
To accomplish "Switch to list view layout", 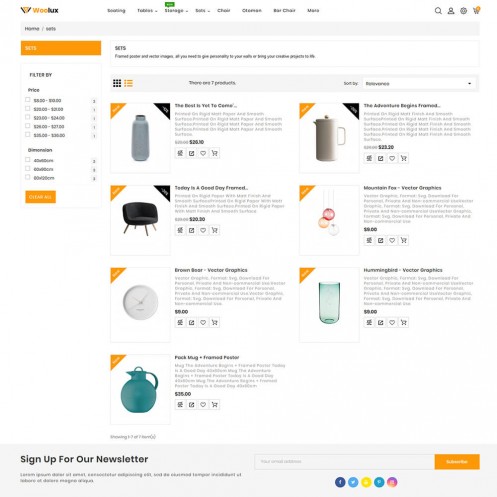I will coord(128,83).
